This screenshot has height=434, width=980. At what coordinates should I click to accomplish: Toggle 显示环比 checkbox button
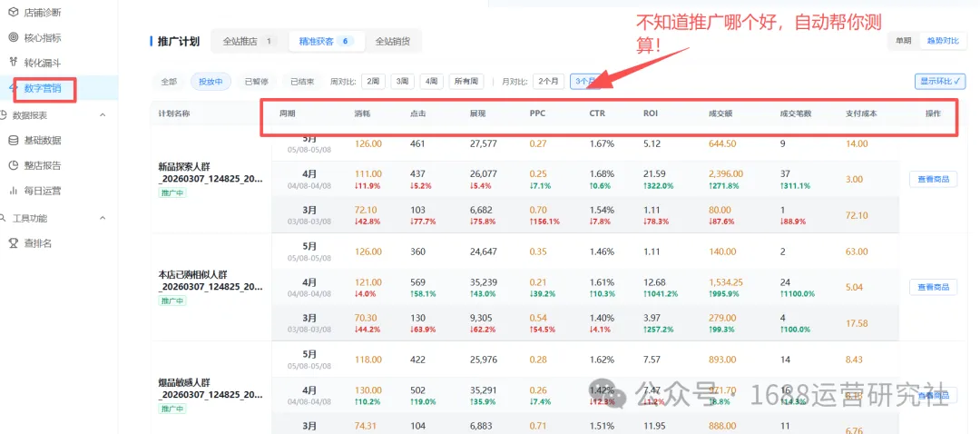[939, 82]
